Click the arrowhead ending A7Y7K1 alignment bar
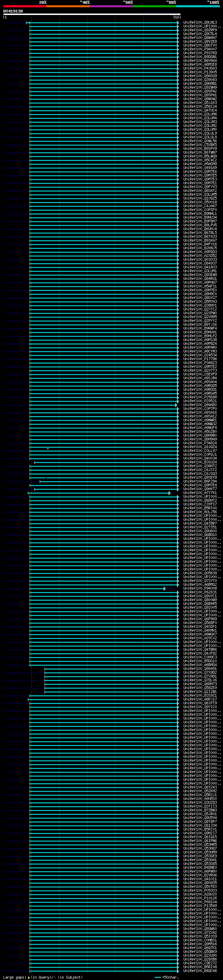 pos(170,493)
